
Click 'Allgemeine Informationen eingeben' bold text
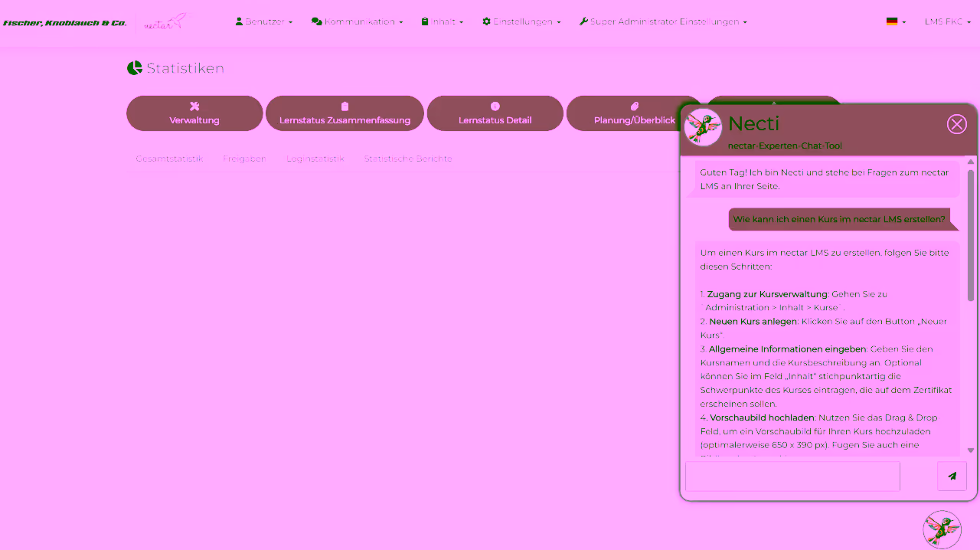coord(787,349)
